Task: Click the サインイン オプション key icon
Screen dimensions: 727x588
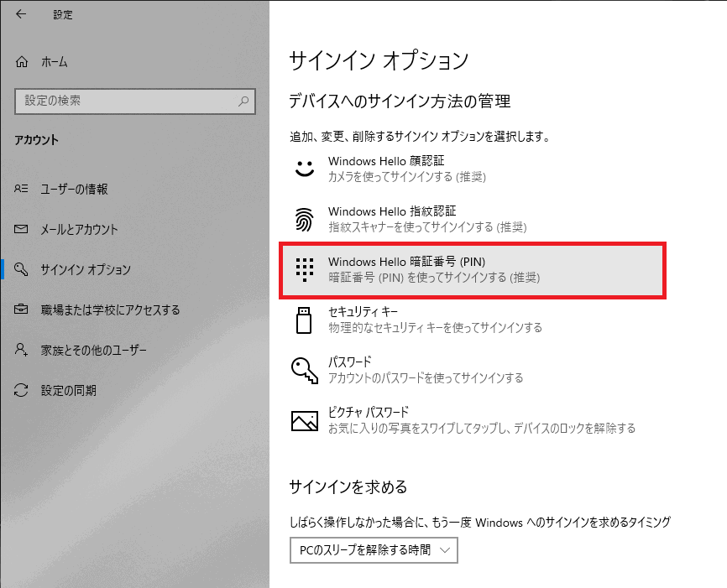Action: [21, 269]
